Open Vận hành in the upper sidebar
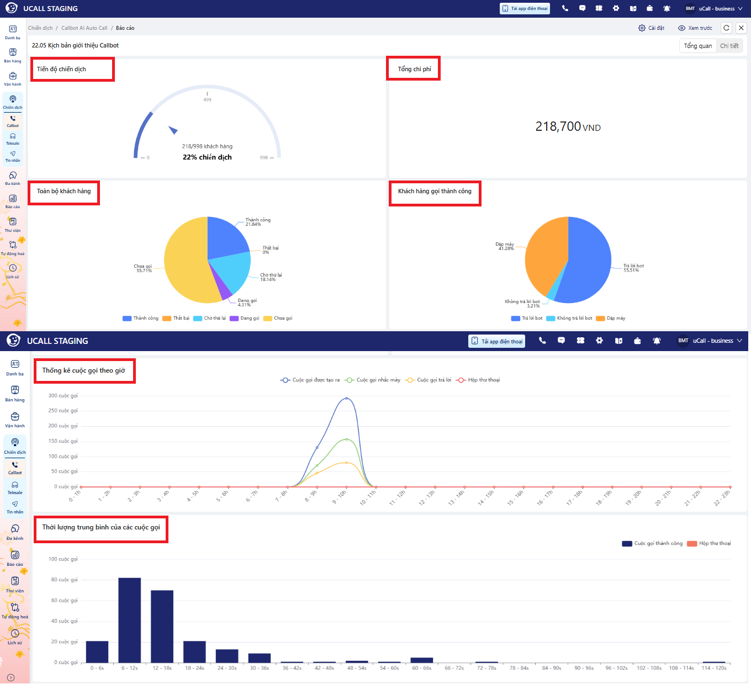 pos(13,78)
